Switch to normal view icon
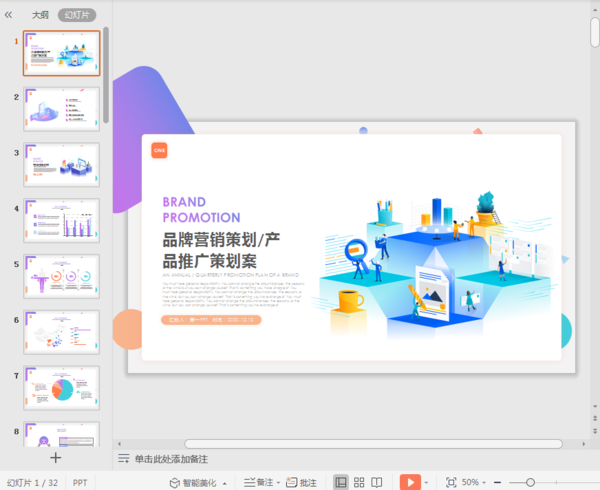 341,482
